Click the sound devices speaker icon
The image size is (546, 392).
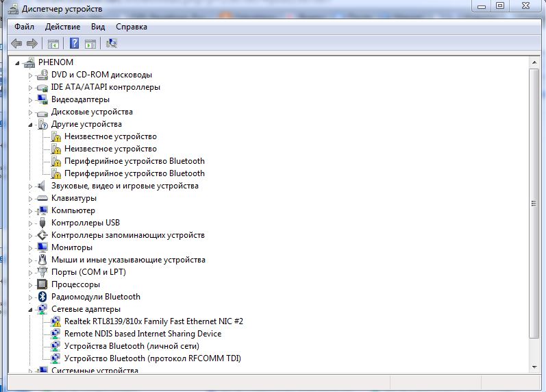(42, 186)
